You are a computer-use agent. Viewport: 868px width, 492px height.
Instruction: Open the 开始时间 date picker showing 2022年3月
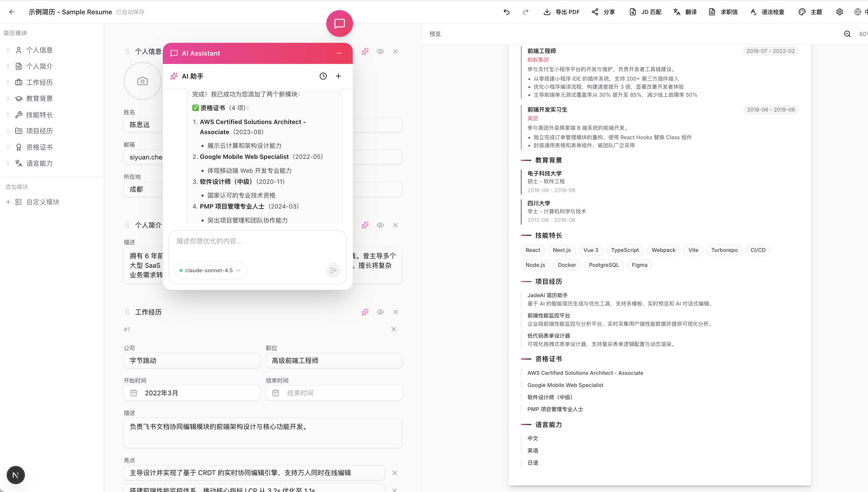(191, 393)
